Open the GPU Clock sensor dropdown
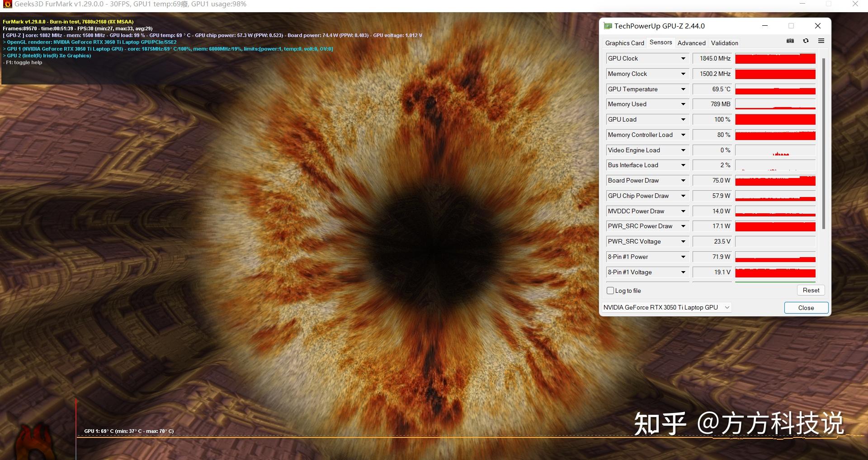868x460 pixels. pyautogui.click(x=683, y=59)
